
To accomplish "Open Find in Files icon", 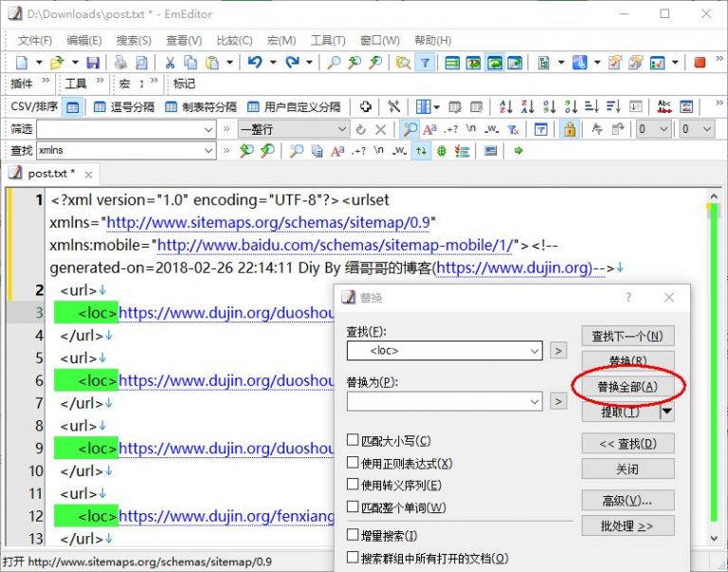I will [x=403, y=63].
